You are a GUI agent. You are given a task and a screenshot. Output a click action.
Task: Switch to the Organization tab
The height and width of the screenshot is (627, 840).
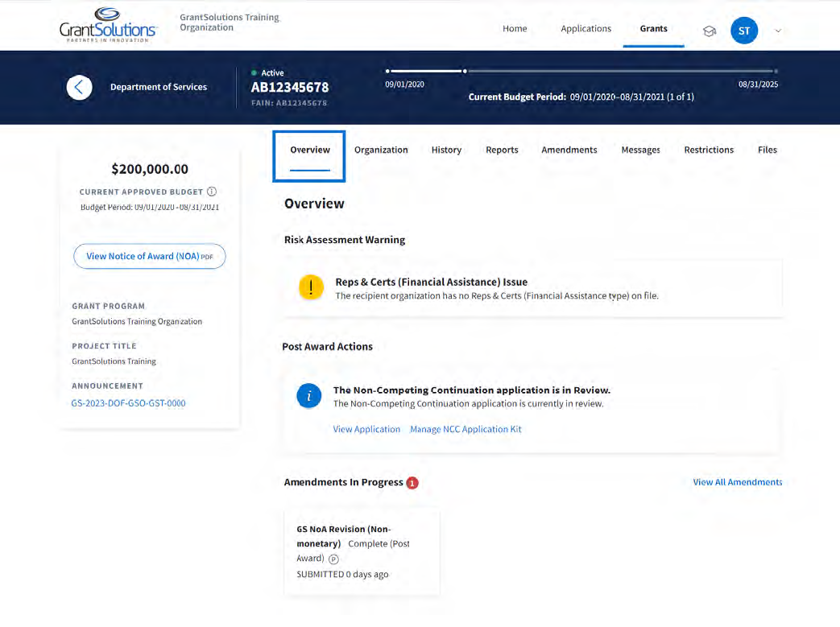tap(381, 150)
